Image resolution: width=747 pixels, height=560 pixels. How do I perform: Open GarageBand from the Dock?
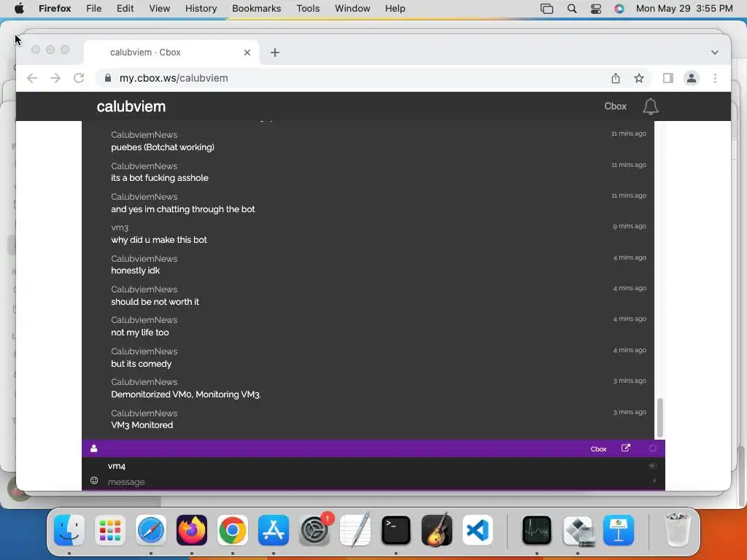437,530
